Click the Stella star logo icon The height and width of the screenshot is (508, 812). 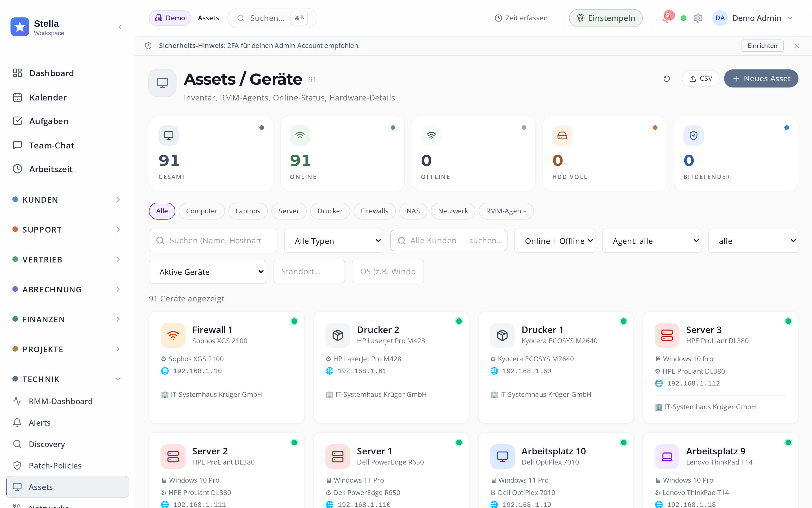coord(20,27)
